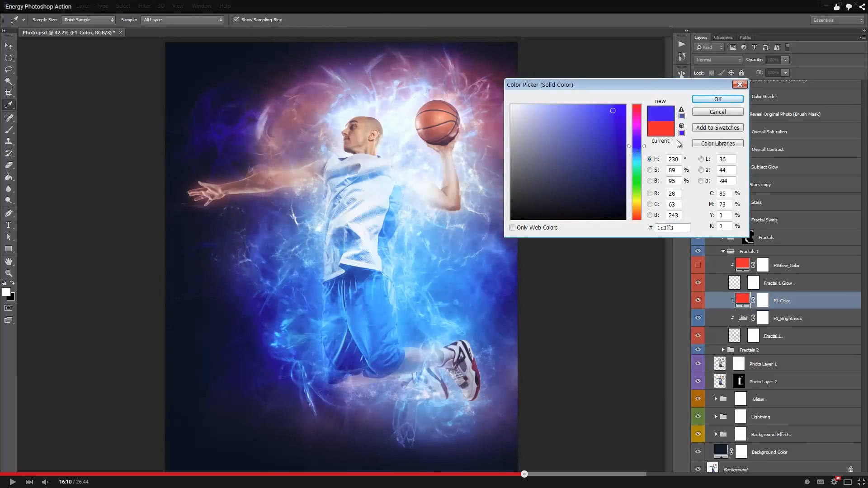The height and width of the screenshot is (488, 868).
Task: Collapse the Fractals 1 group
Action: tap(723, 251)
